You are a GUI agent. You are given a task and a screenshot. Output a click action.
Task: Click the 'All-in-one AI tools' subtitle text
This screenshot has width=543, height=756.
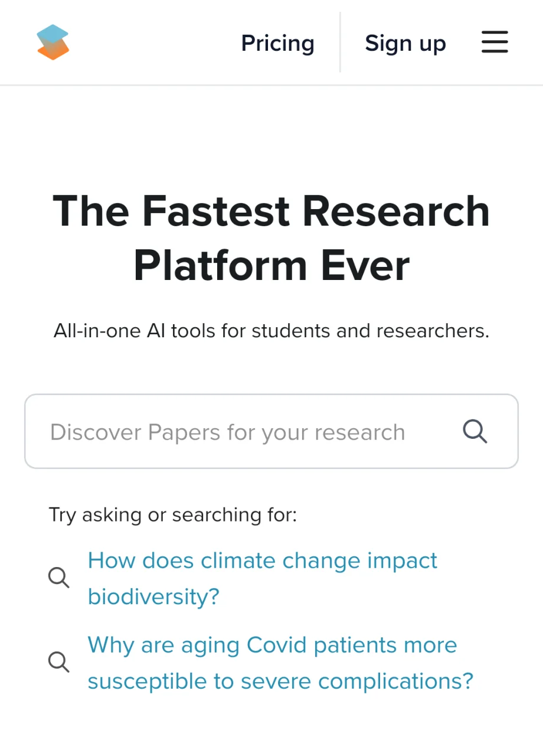click(271, 331)
